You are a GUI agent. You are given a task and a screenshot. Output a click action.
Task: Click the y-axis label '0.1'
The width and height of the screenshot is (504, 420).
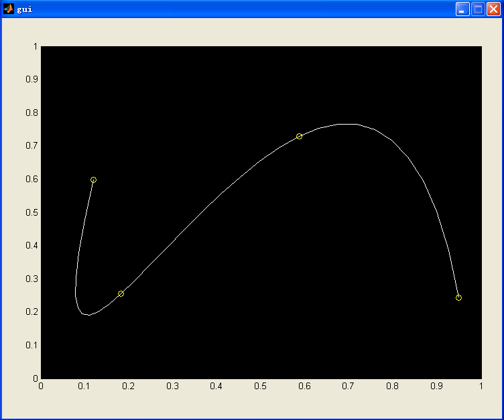[x=31, y=345]
